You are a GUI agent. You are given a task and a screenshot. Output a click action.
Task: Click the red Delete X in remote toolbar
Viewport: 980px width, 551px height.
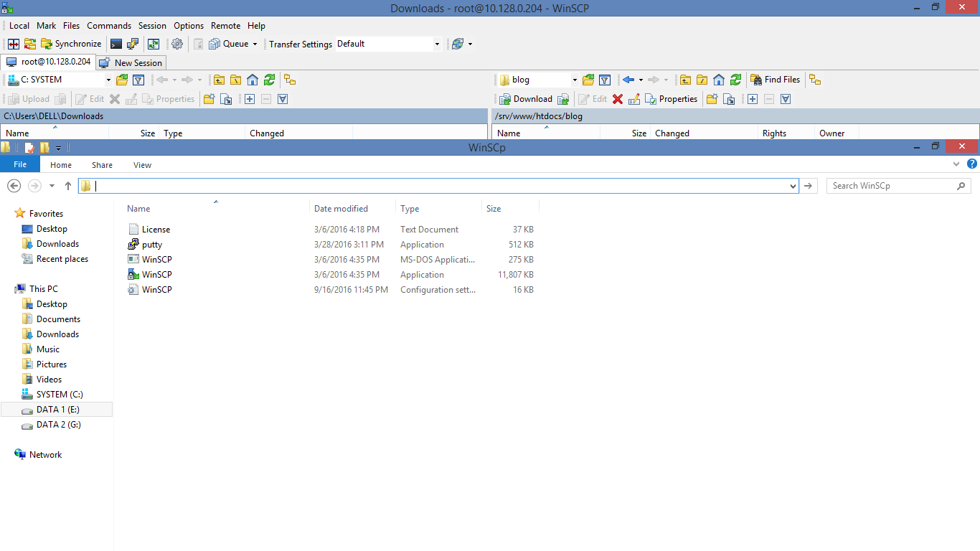click(618, 99)
